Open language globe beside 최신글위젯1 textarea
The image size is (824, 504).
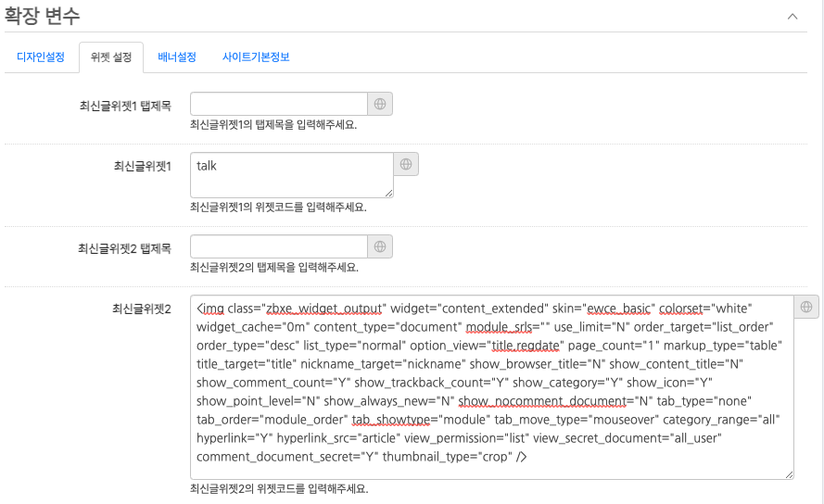(x=406, y=164)
